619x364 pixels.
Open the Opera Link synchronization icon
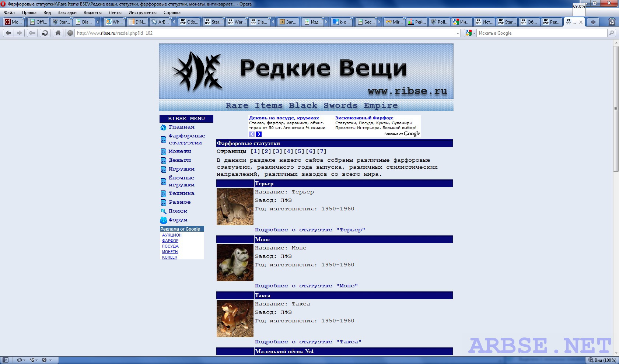click(x=20, y=360)
